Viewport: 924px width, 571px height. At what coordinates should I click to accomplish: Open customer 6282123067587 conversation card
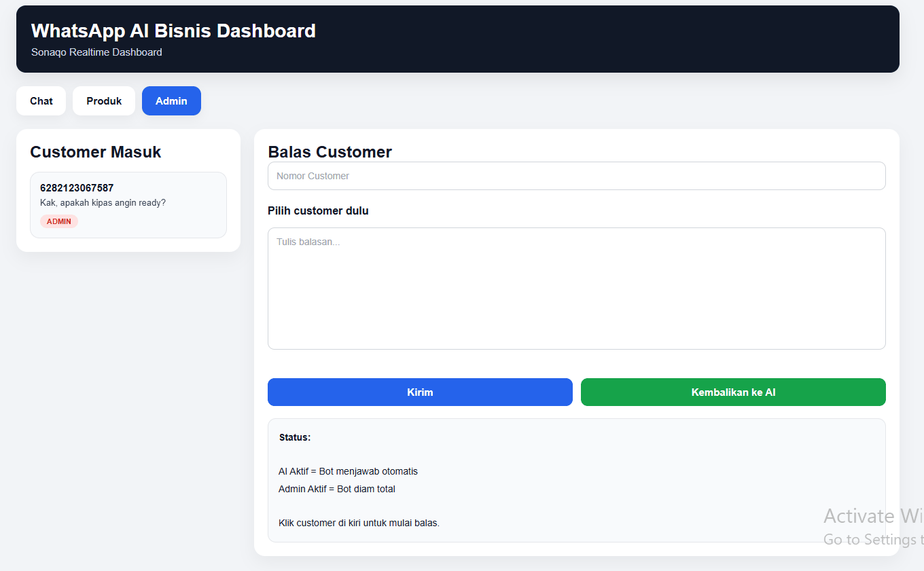[x=128, y=205]
